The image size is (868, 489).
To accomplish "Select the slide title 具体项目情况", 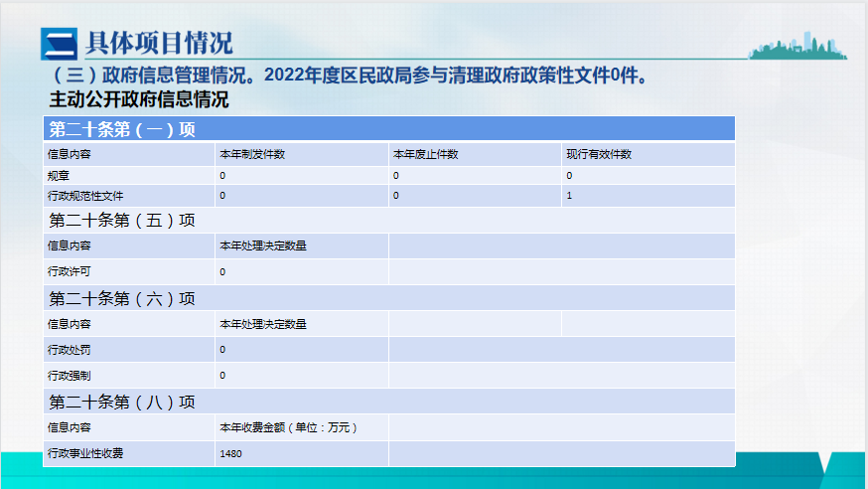I will [159, 43].
